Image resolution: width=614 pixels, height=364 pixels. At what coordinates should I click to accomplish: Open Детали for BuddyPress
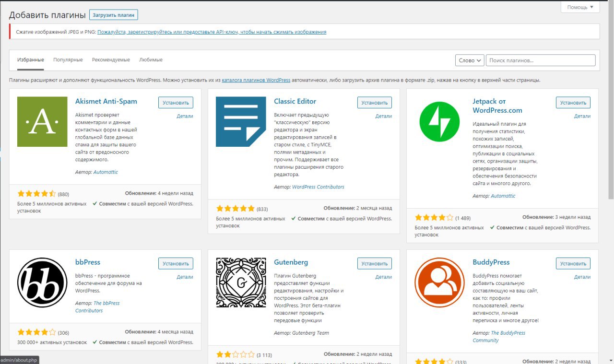[x=582, y=277]
